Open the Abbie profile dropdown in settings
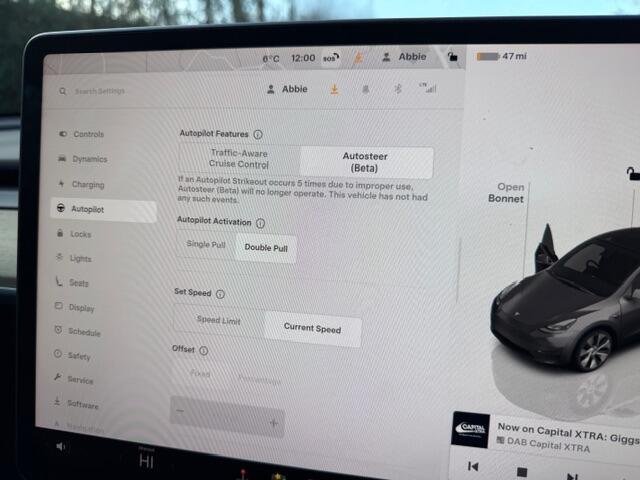 (x=287, y=89)
